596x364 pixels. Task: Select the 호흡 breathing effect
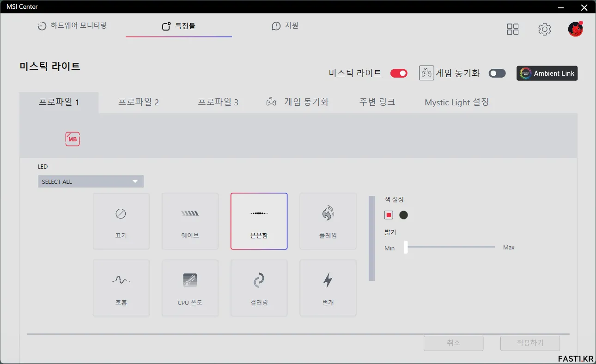click(121, 288)
